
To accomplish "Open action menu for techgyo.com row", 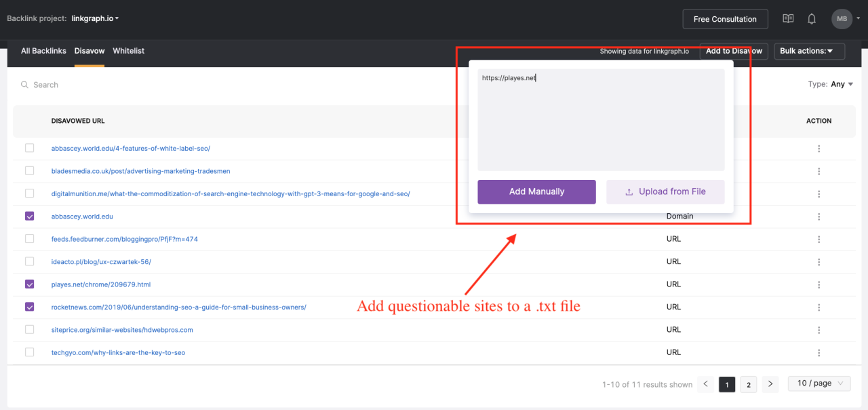I will click(818, 353).
